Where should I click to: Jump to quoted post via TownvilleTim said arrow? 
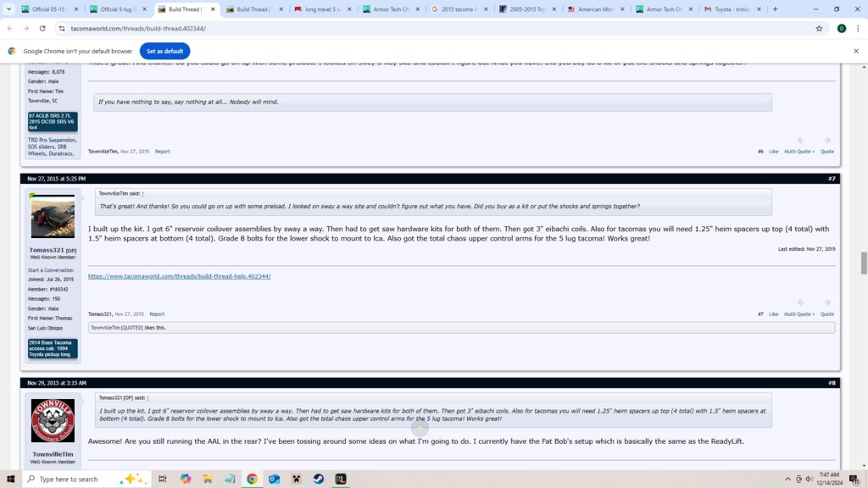(142, 194)
